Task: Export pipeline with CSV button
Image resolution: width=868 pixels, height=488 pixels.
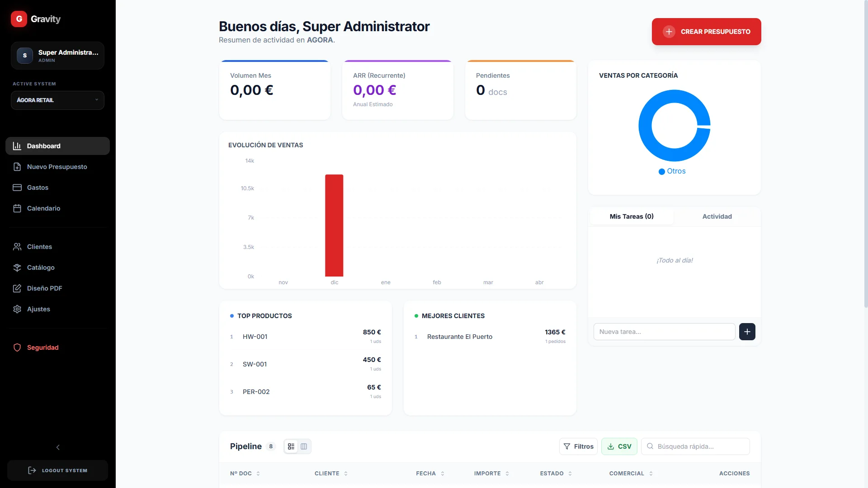Action: click(x=619, y=446)
